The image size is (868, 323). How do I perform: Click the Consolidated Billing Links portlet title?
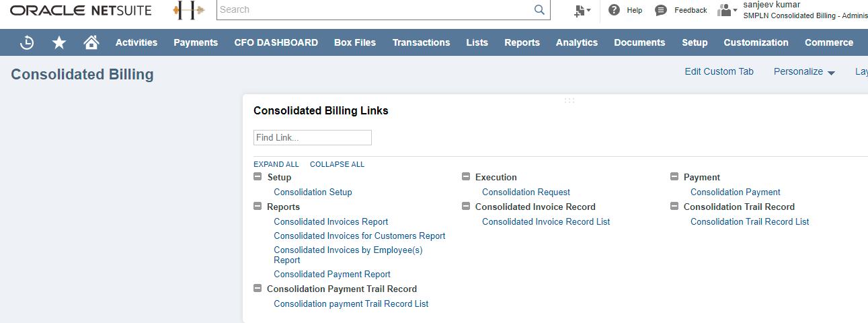pyautogui.click(x=321, y=110)
